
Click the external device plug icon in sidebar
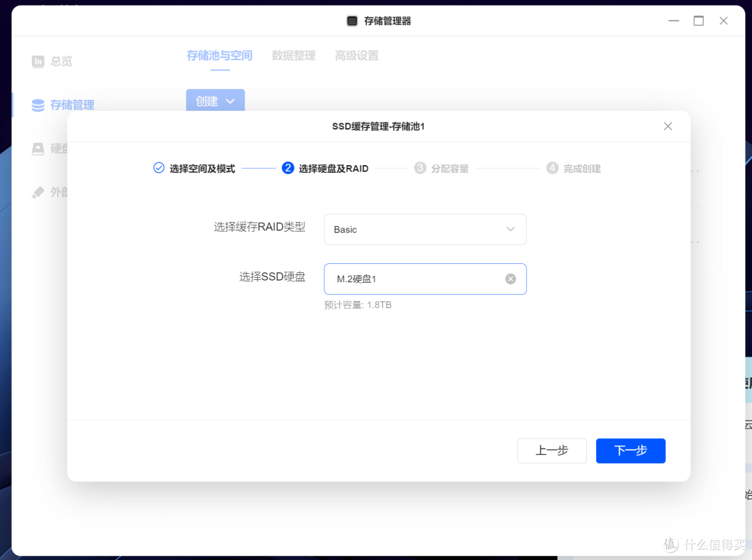click(x=38, y=192)
